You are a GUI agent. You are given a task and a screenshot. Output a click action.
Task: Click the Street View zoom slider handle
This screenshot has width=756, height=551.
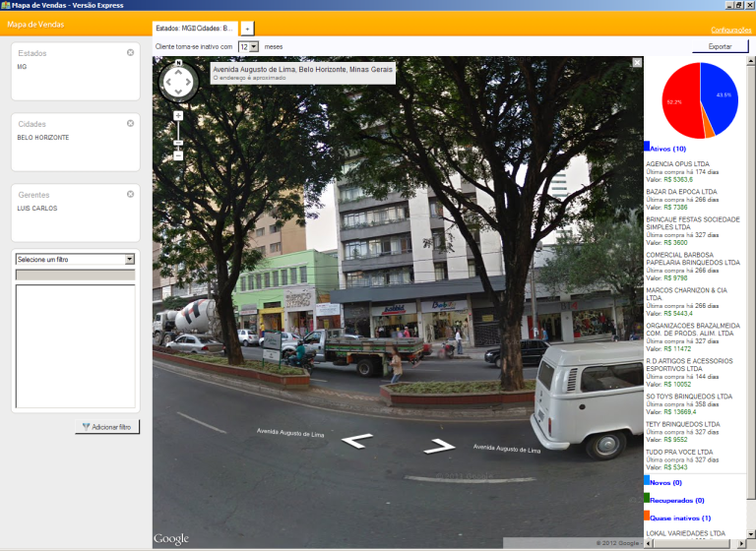click(x=178, y=144)
